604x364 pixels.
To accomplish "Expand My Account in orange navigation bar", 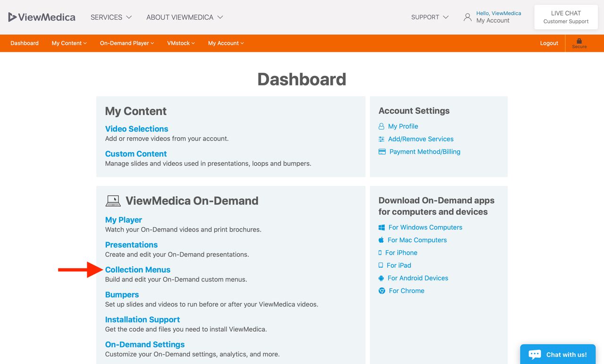I will [226, 43].
